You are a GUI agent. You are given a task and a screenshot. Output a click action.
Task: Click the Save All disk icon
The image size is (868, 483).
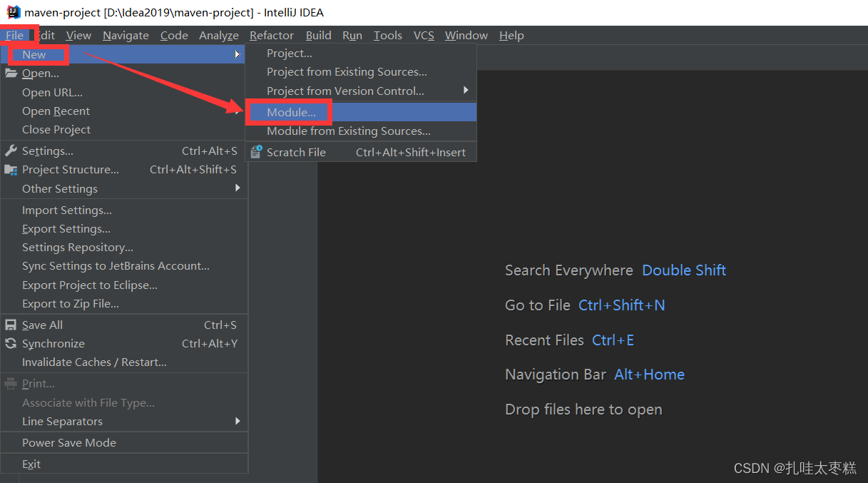(x=11, y=325)
